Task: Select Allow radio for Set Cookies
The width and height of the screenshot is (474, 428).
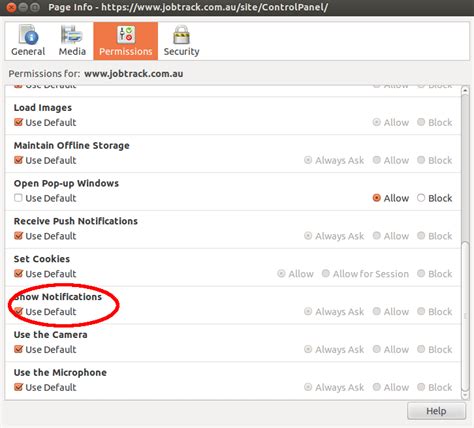Action: point(281,274)
